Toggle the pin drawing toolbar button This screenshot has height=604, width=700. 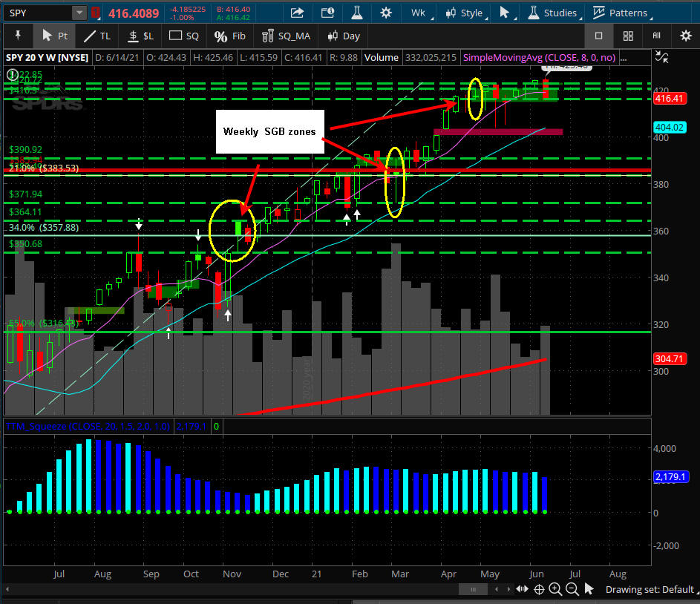tap(18, 36)
